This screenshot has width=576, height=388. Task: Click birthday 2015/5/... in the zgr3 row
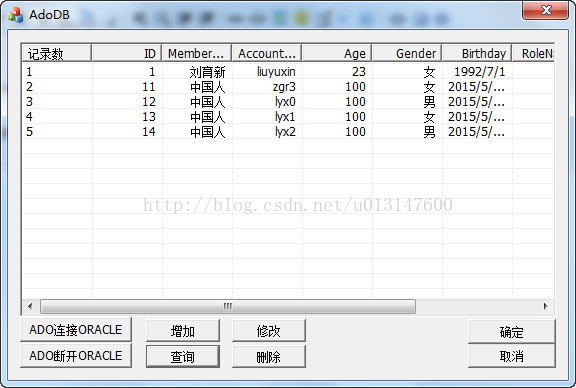coord(476,87)
